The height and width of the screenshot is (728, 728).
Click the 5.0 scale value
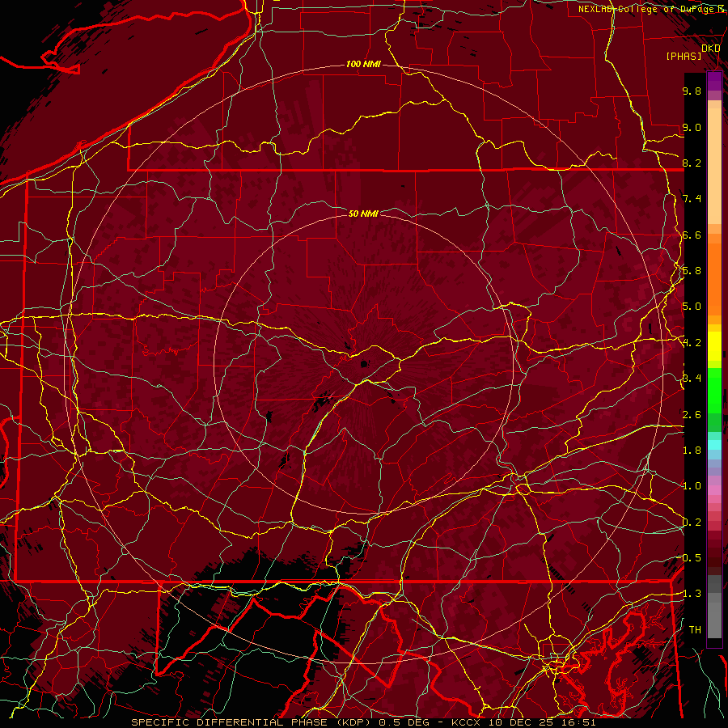(692, 307)
